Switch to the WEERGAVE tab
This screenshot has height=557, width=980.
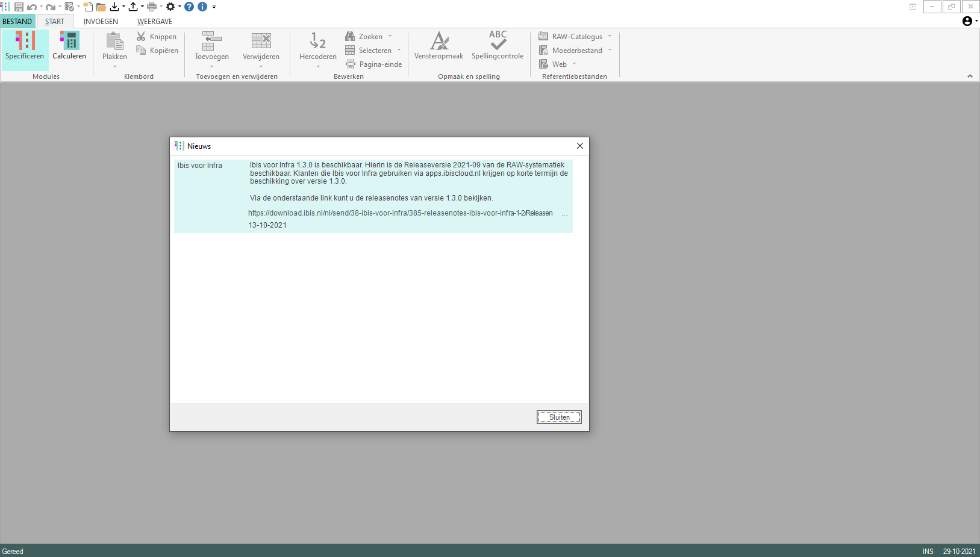pos(155,22)
